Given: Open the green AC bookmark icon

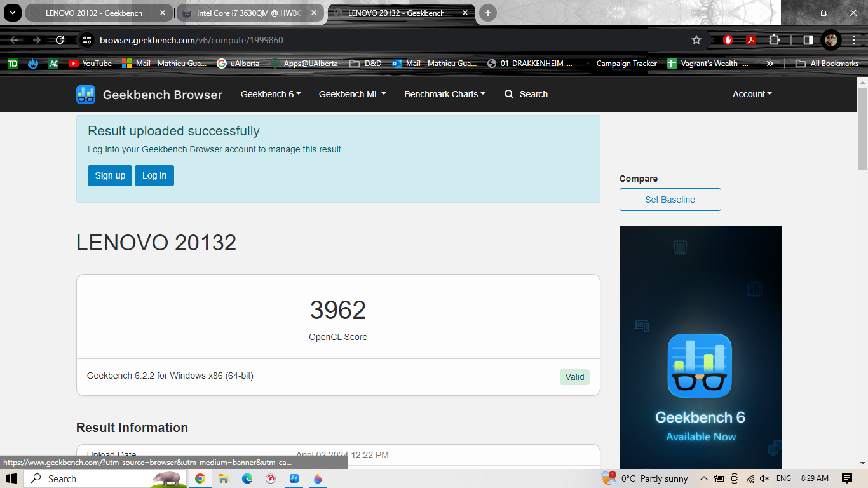Looking at the screenshot, I should 54,64.
